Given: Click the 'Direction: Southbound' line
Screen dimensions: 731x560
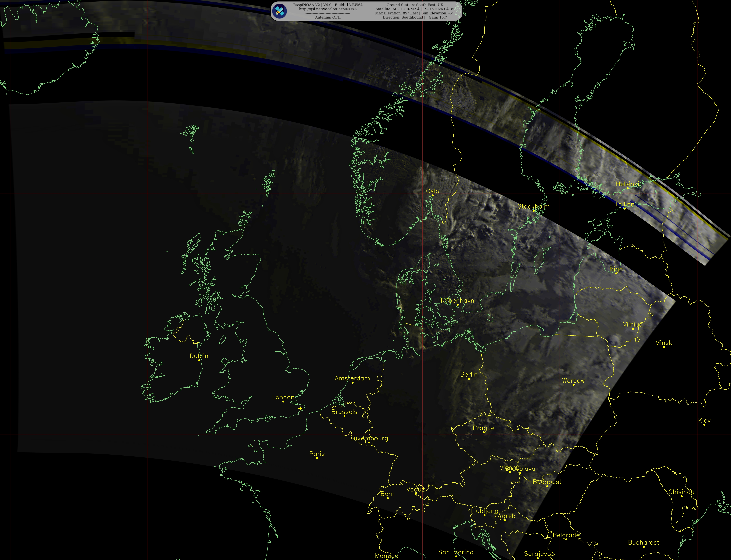Looking at the screenshot, I should [415, 17].
